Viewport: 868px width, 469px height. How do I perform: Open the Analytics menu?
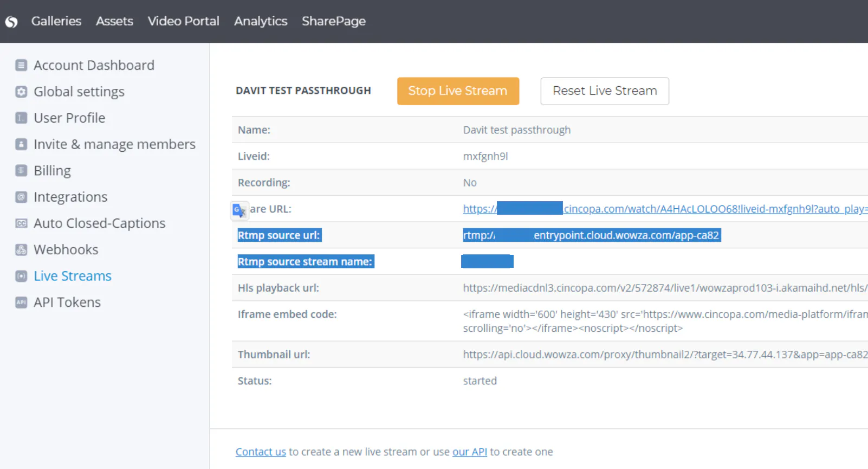(261, 21)
